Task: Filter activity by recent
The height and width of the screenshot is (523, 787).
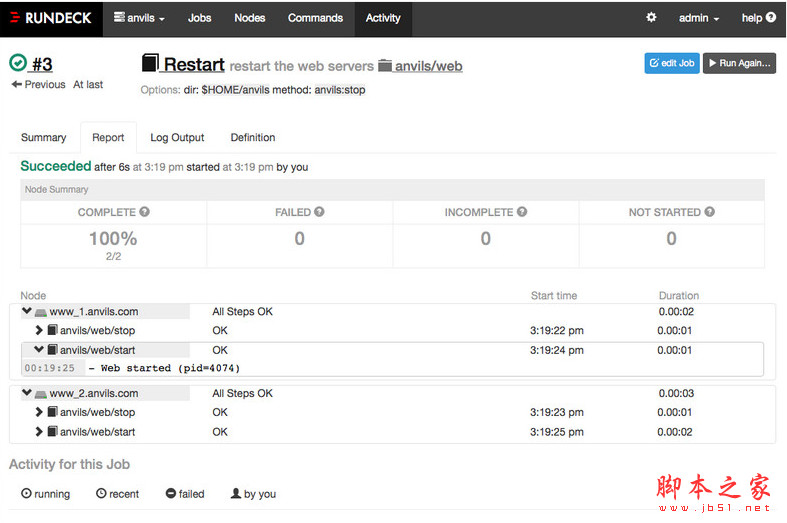Action: tap(117, 494)
